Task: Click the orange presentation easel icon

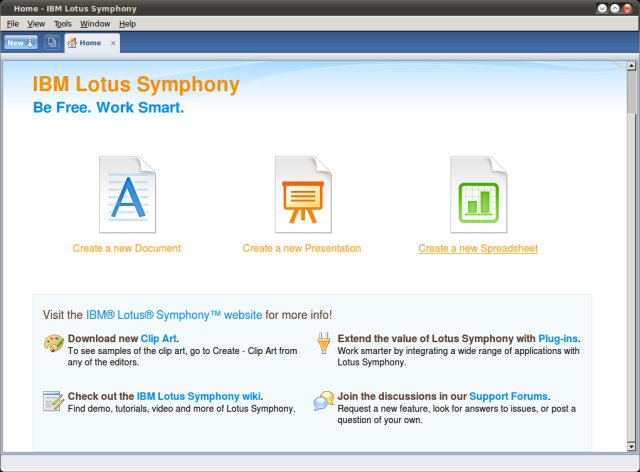Action: click(x=303, y=194)
